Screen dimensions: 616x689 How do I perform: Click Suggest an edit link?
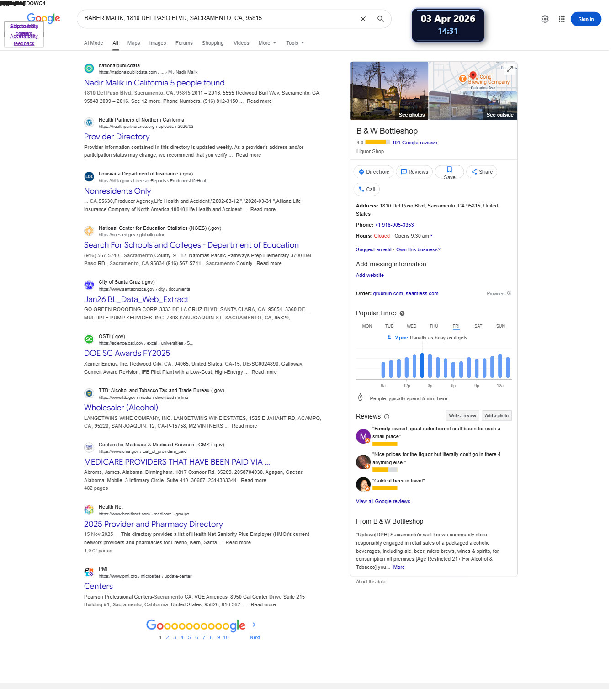[x=374, y=249]
